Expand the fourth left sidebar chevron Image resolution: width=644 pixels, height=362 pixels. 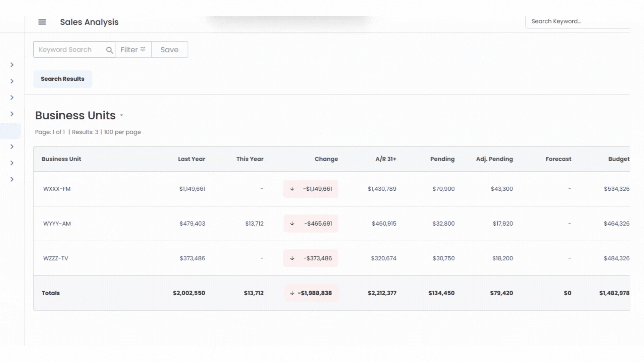click(x=12, y=114)
